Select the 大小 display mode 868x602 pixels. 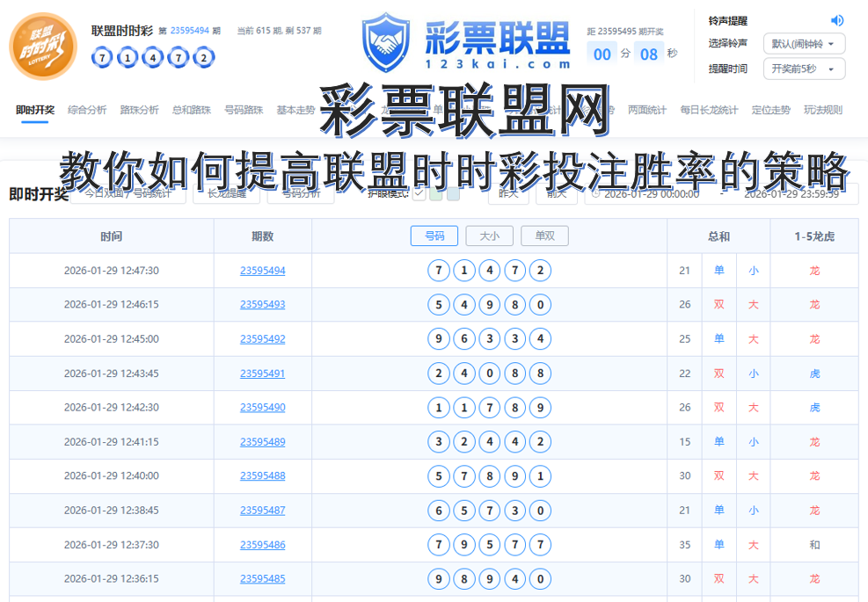[489, 236]
